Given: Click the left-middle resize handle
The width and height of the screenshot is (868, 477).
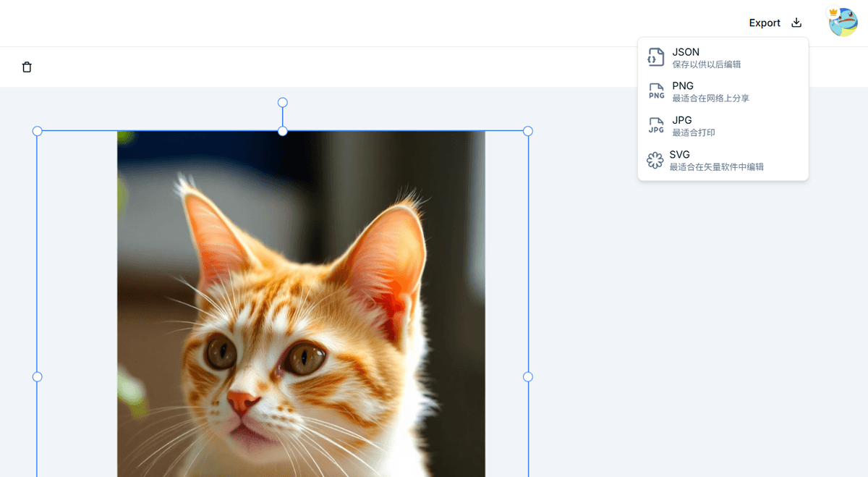Looking at the screenshot, I should pyautogui.click(x=38, y=376).
